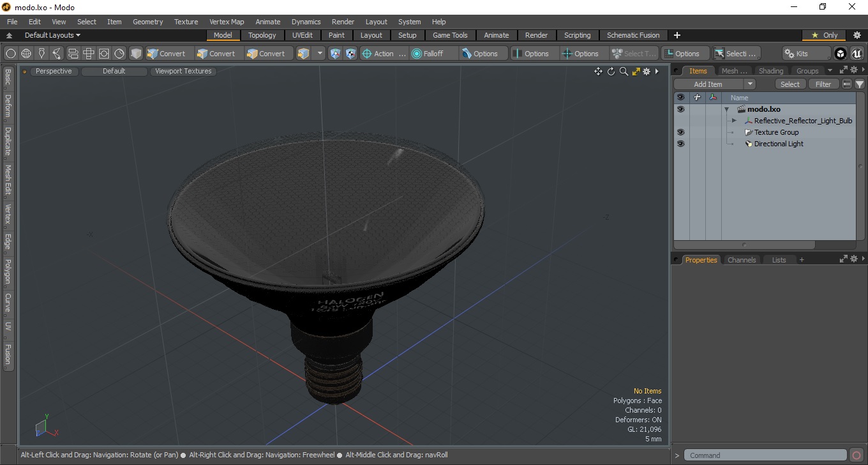Viewport: 868px width, 465px height.
Task: Open the Vertex Map menu
Action: click(x=227, y=22)
